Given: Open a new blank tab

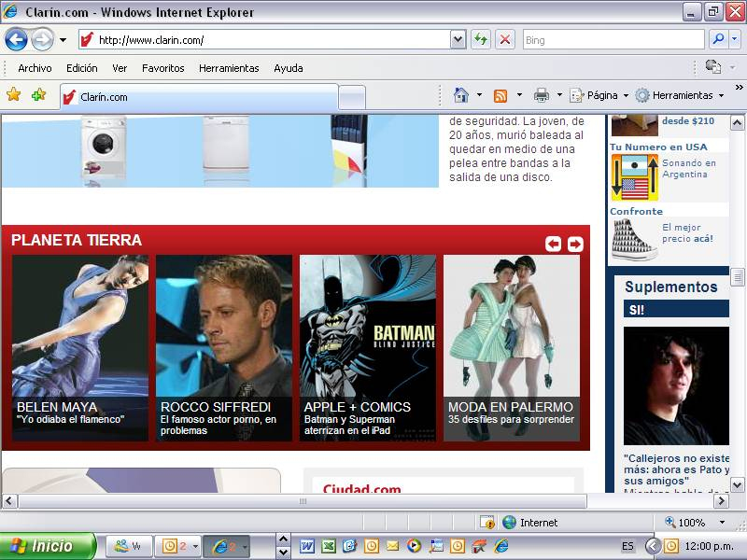Looking at the screenshot, I should pos(352,97).
